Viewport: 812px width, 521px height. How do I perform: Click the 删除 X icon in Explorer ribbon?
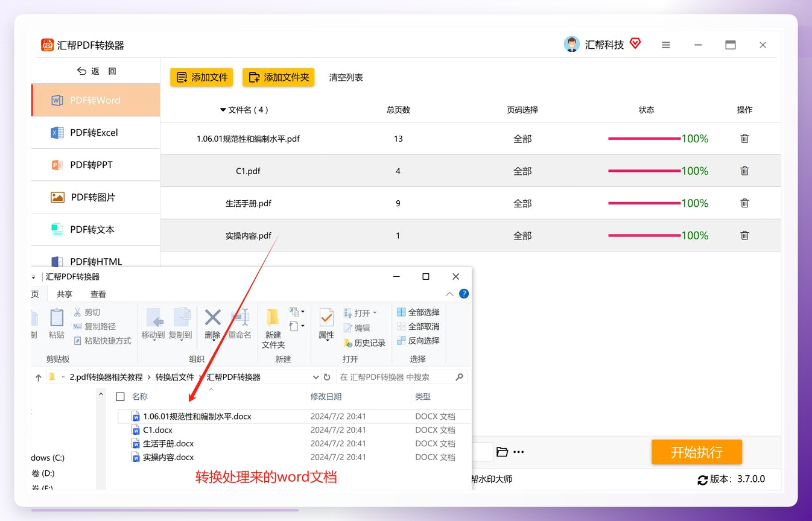click(x=212, y=317)
